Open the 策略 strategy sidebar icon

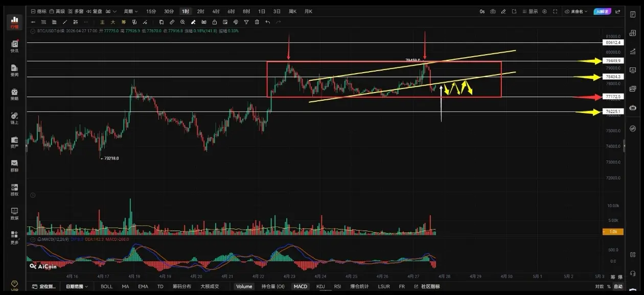pyautogui.click(x=14, y=94)
